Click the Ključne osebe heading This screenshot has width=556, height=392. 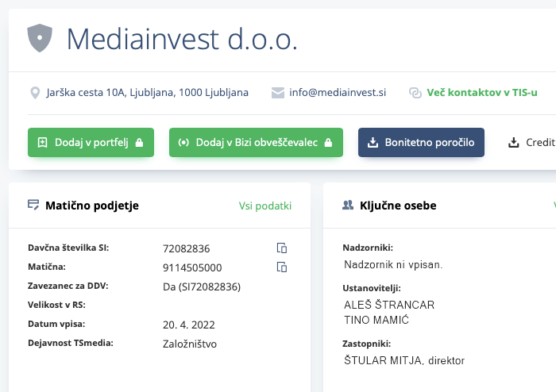coord(398,206)
